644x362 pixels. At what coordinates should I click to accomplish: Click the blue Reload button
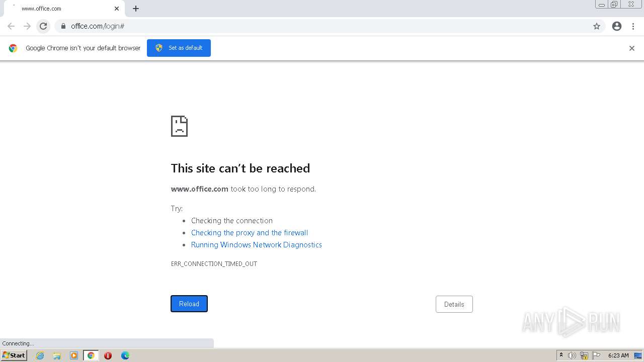189,304
